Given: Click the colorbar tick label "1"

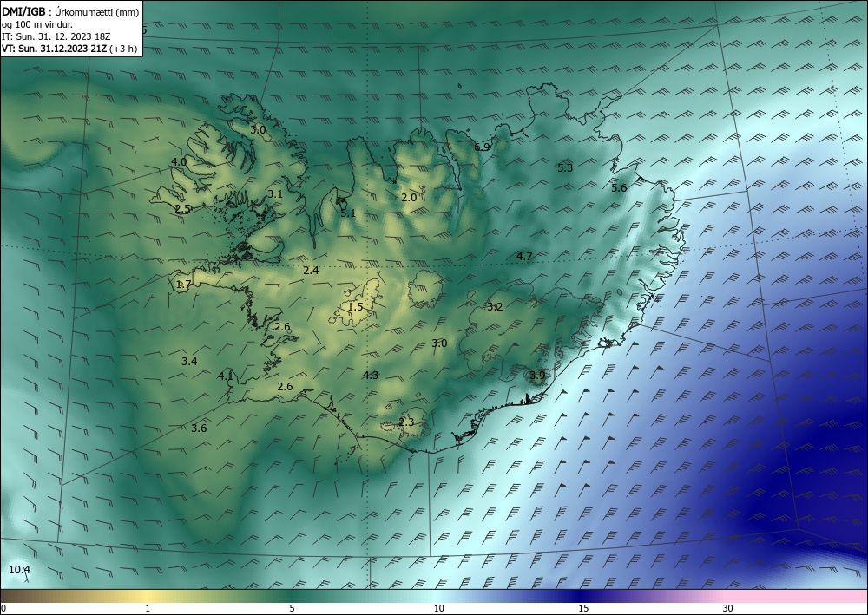Looking at the screenshot, I should coord(148,609).
